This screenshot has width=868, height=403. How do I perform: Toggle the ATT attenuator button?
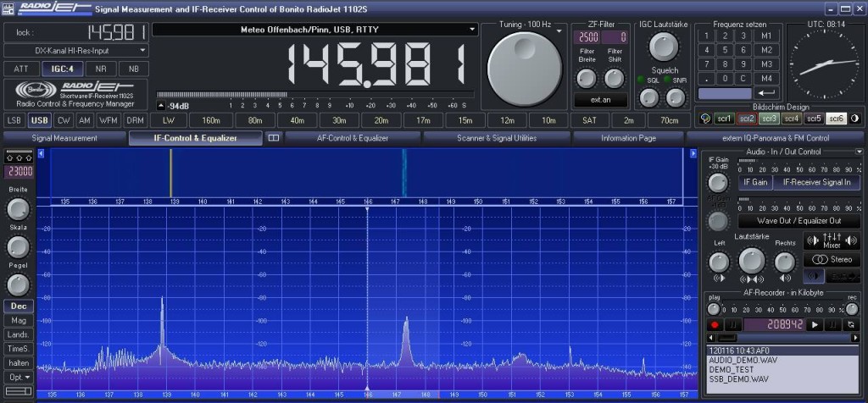[21, 69]
